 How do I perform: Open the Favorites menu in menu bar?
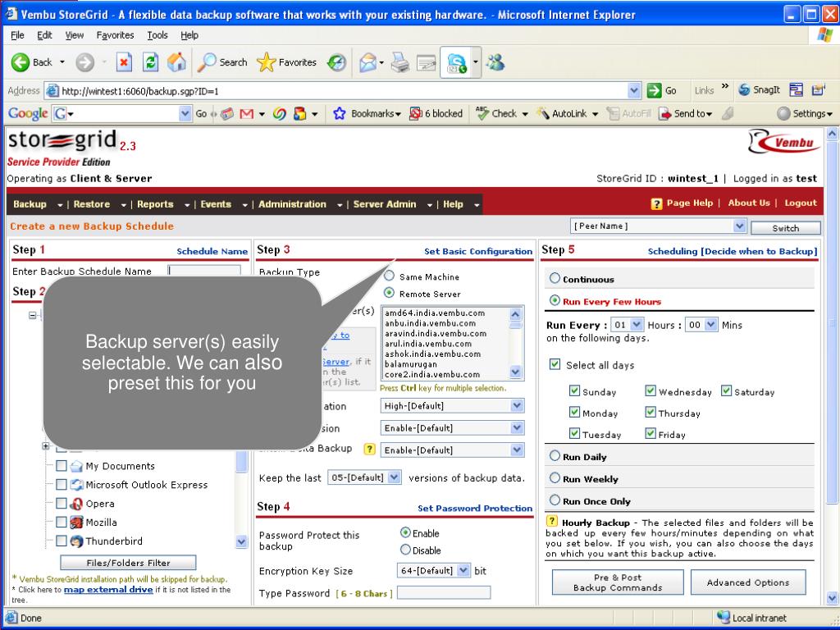(115, 35)
